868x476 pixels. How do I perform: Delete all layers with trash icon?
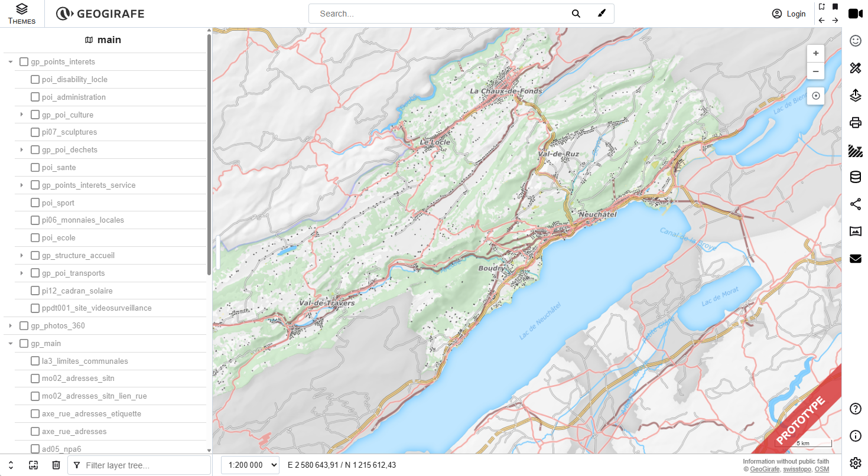(x=56, y=465)
